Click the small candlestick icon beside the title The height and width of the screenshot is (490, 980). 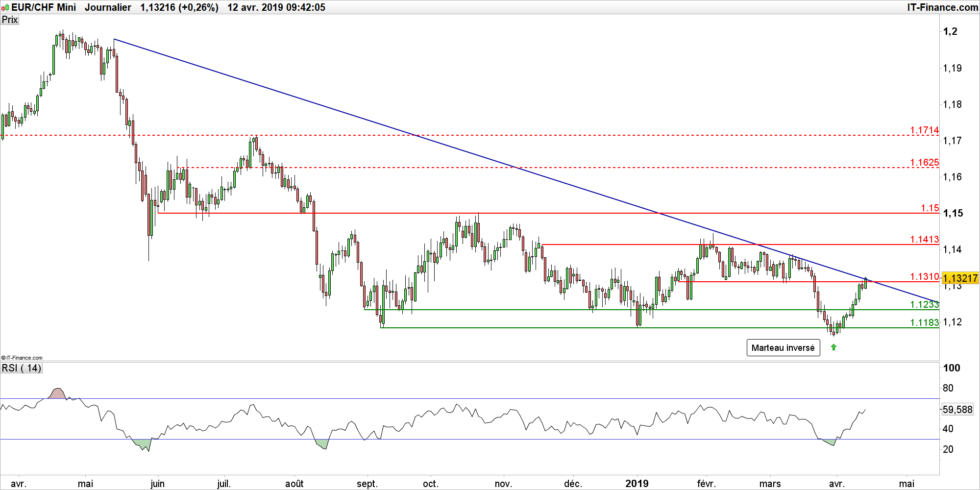click(5, 7)
